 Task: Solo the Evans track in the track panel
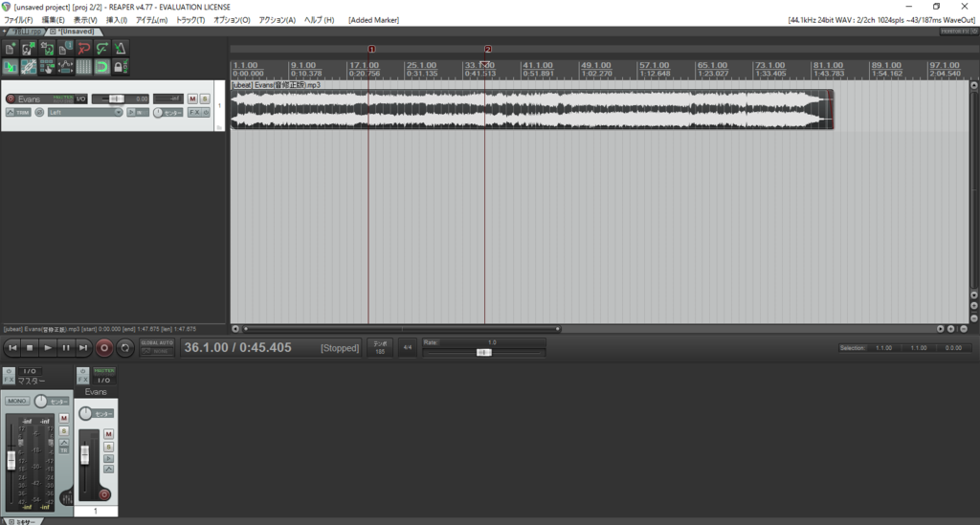[x=205, y=98]
